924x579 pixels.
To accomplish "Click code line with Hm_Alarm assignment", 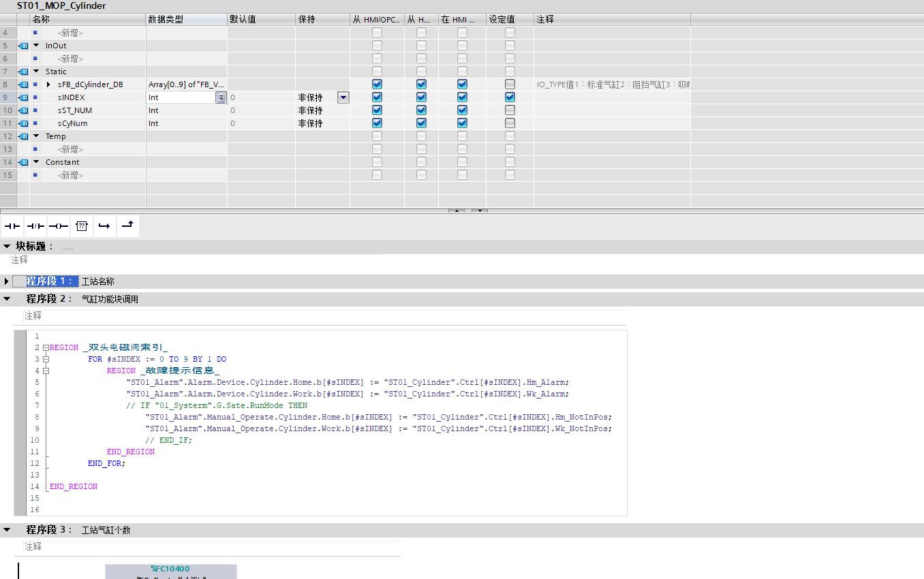I will [347, 382].
